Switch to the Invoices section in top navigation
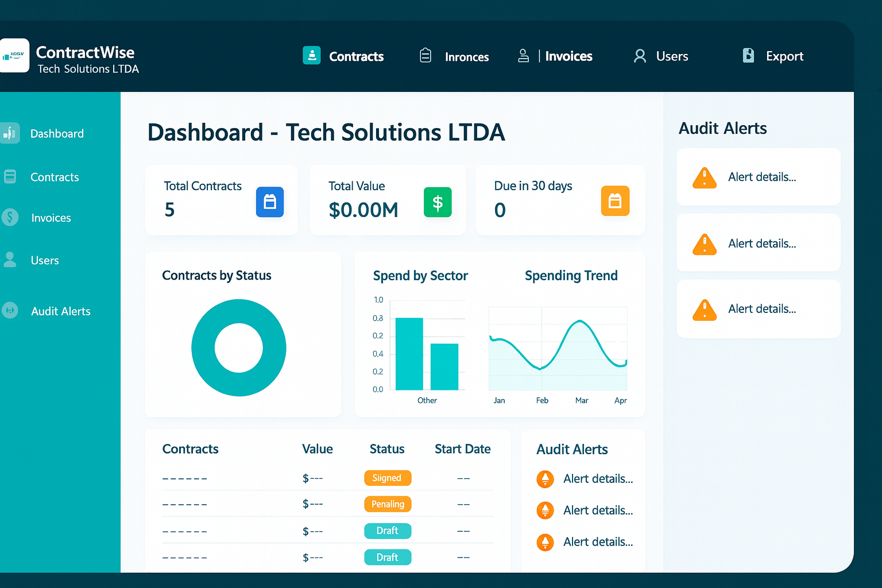 coord(569,56)
